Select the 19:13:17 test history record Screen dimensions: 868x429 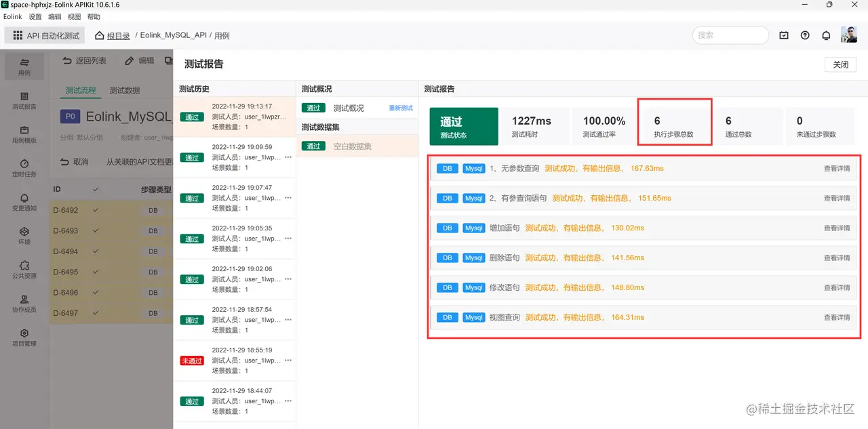(x=235, y=117)
